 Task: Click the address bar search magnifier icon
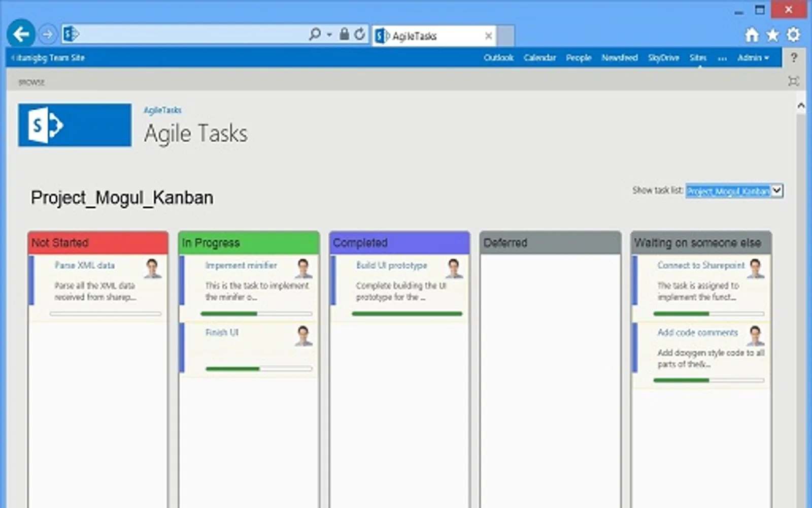click(315, 34)
